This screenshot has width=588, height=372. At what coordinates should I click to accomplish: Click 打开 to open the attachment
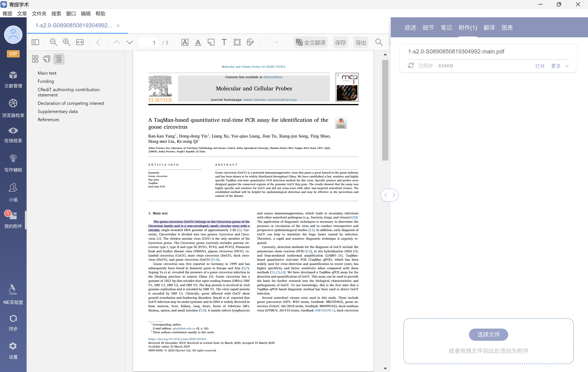click(x=540, y=66)
